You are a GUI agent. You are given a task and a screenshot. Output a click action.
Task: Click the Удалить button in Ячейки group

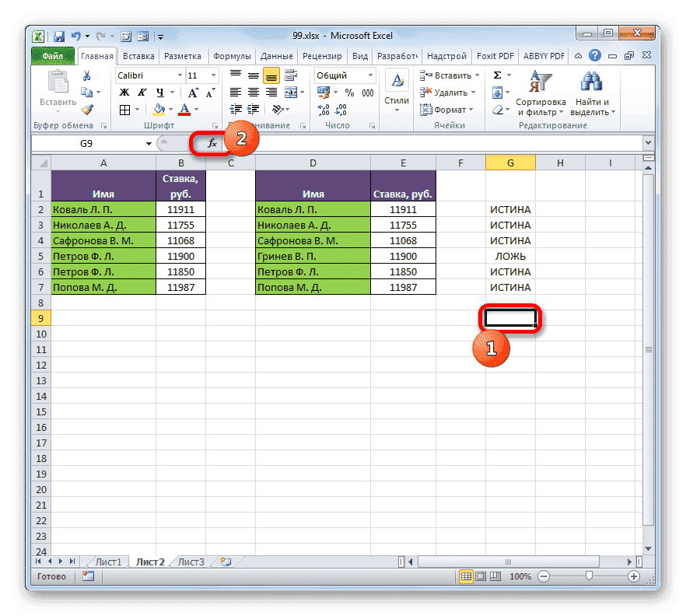[448, 92]
